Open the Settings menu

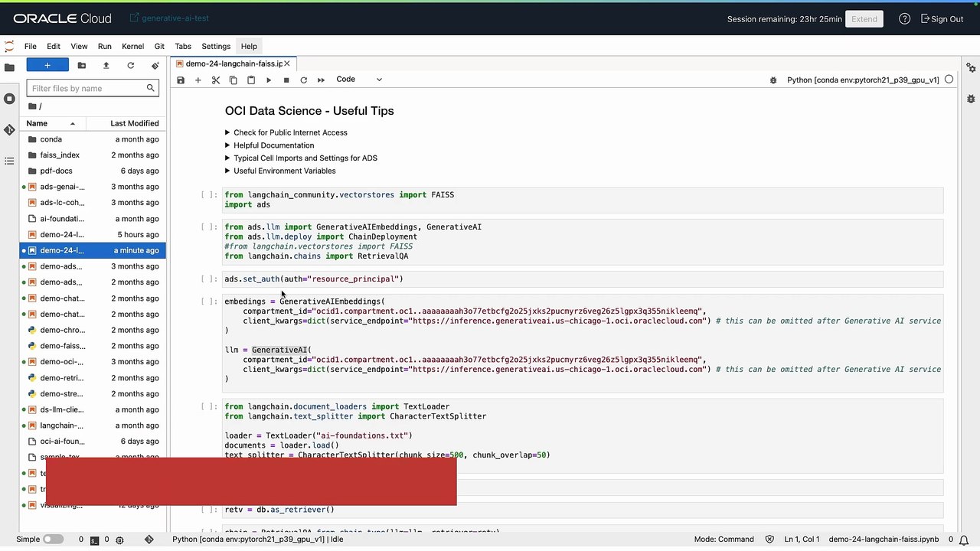(216, 47)
